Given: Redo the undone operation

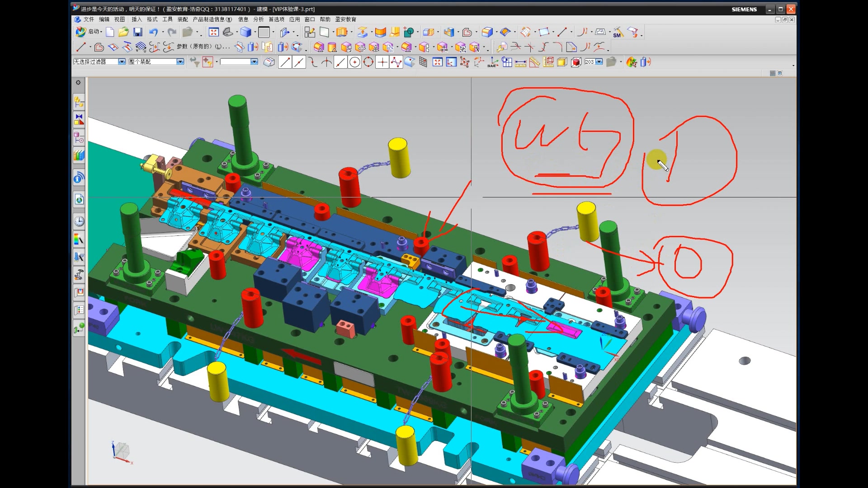Looking at the screenshot, I should coord(172,32).
